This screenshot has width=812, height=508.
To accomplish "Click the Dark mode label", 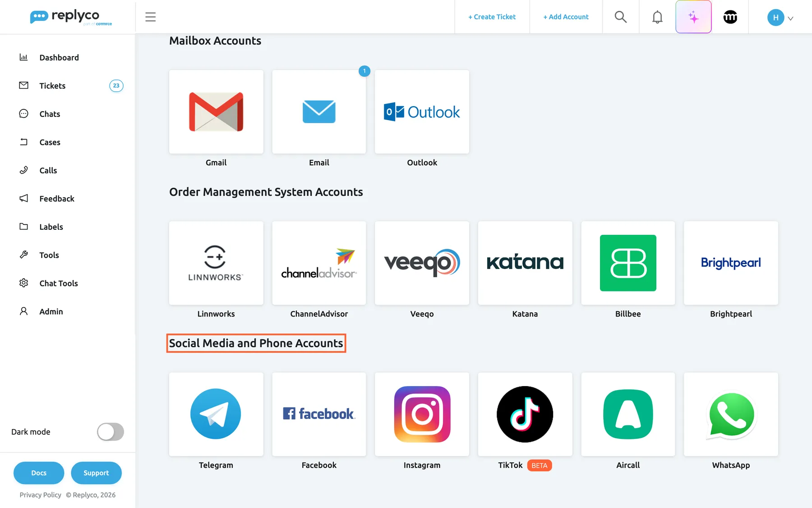I will (x=31, y=432).
